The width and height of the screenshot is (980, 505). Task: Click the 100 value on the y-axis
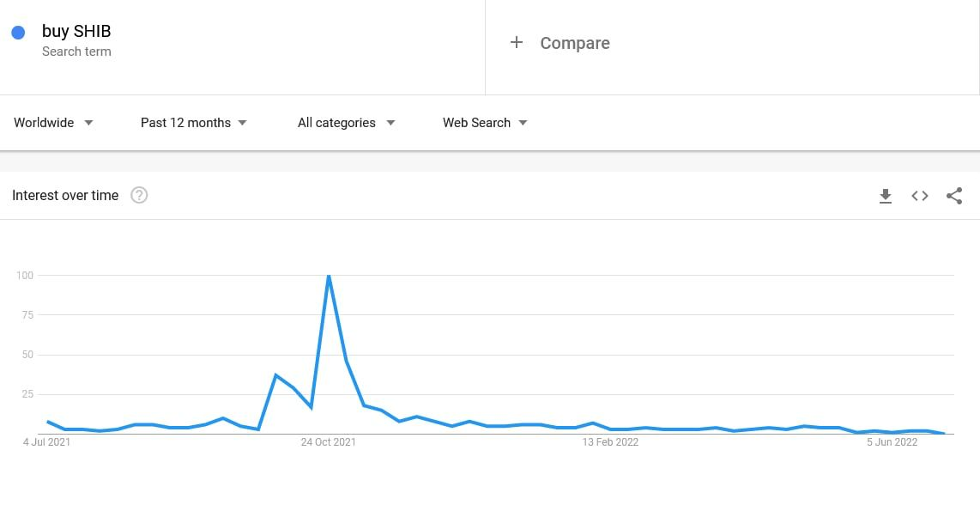coord(24,276)
